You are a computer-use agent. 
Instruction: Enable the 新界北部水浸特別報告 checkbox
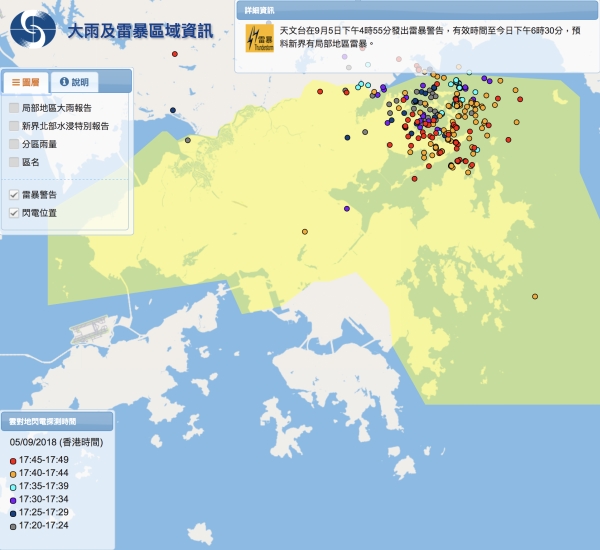(x=13, y=126)
